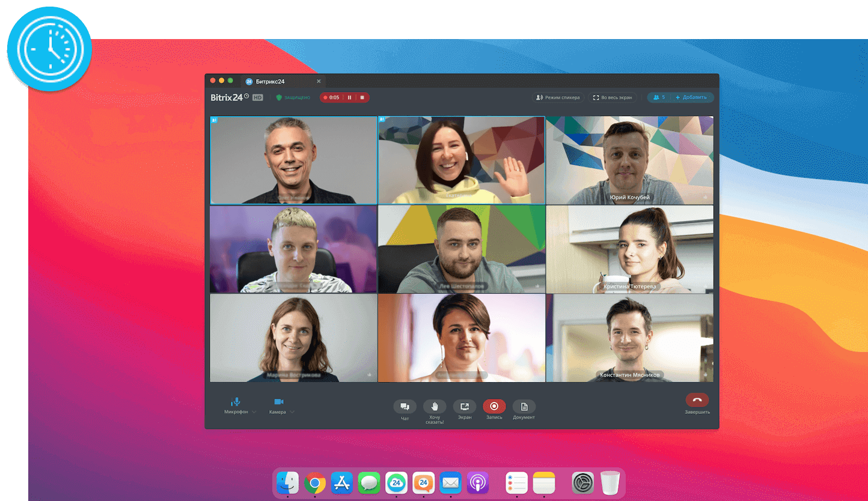End the call with Завершить button
This screenshot has height=501, width=868.
pyautogui.click(x=697, y=401)
